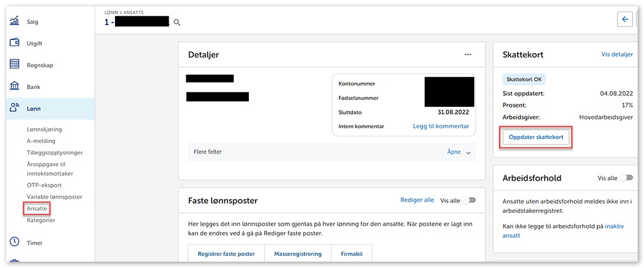
Task: Open the three-dot menu in Detaljer
Action: 468,55
